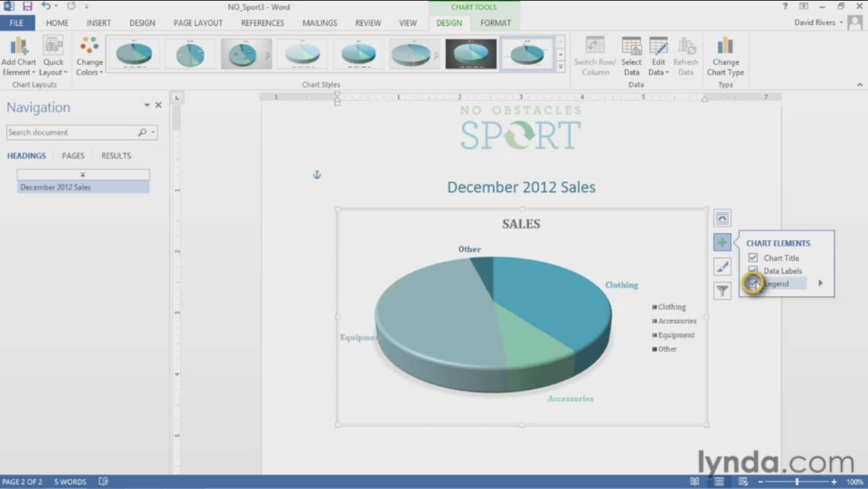The image size is (868, 489).
Task: Switch to Chart Tools FORMAT tab
Action: click(496, 23)
